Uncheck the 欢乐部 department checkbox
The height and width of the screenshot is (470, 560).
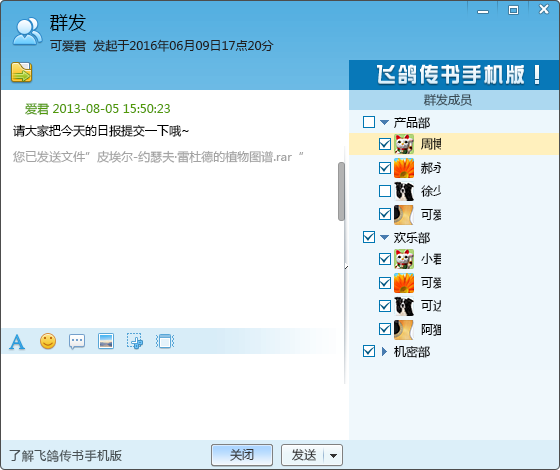click(x=369, y=237)
